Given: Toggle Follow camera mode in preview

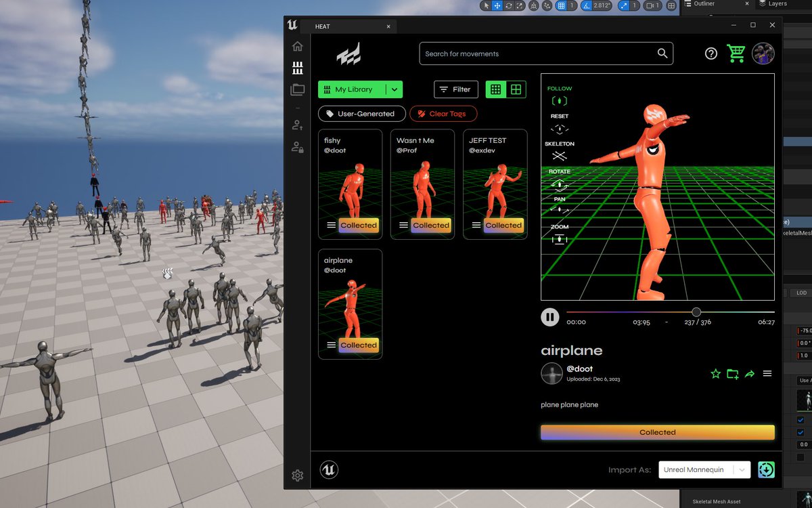Looking at the screenshot, I should pos(560,96).
